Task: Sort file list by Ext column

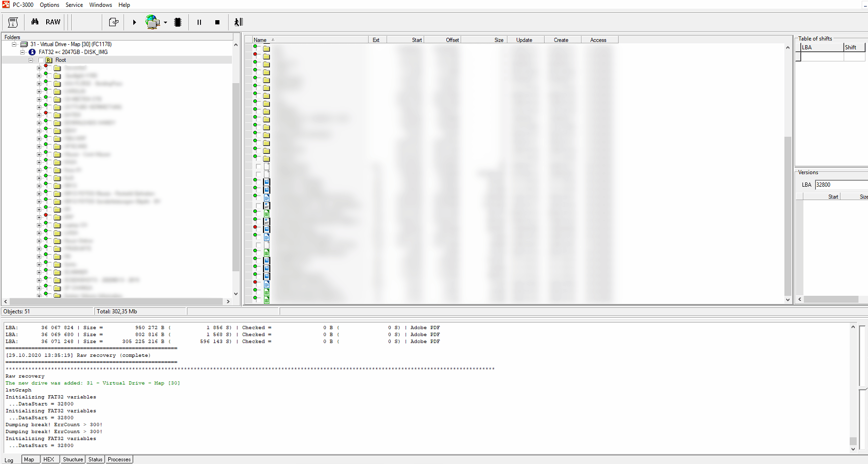Action: (x=377, y=40)
